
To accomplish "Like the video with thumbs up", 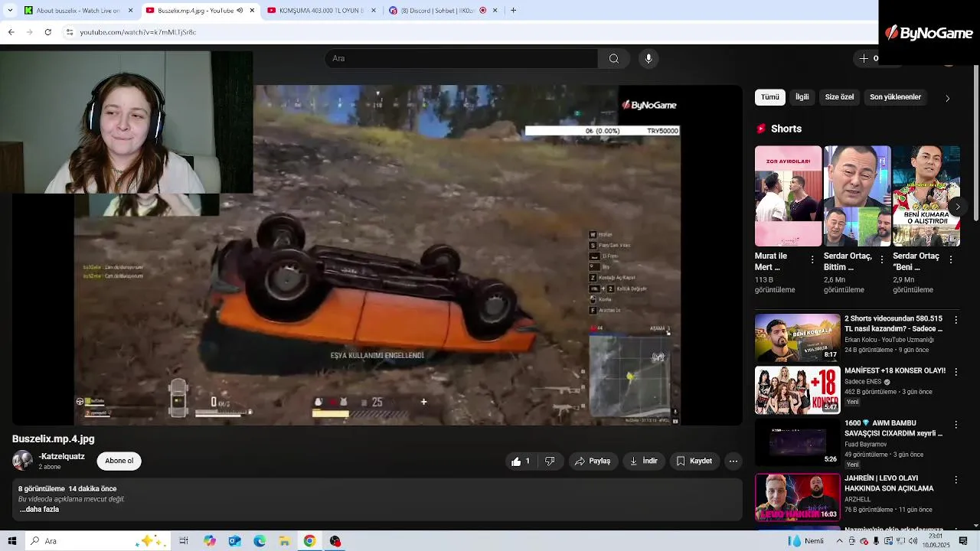I will (522, 461).
